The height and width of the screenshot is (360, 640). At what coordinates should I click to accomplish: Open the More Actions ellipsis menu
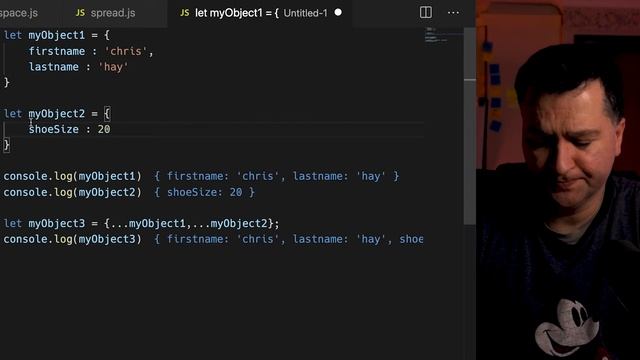pyautogui.click(x=453, y=13)
